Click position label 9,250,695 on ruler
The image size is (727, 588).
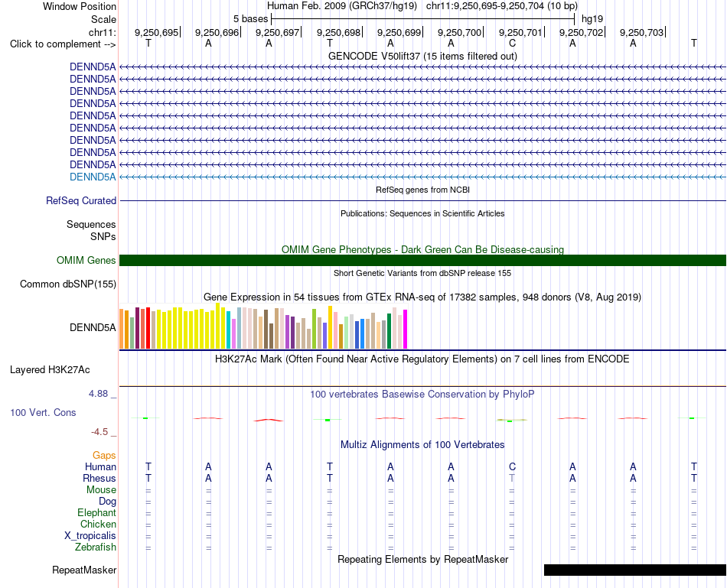(x=156, y=32)
